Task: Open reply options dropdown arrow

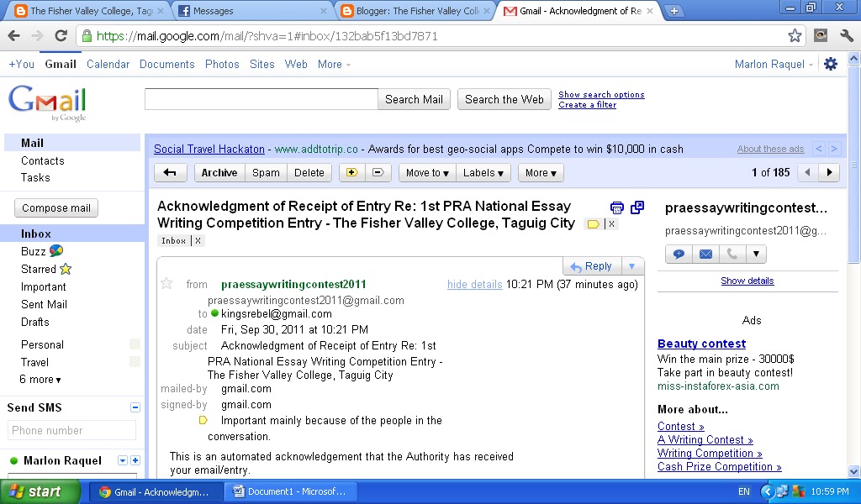Action: pyautogui.click(x=632, y=266)
